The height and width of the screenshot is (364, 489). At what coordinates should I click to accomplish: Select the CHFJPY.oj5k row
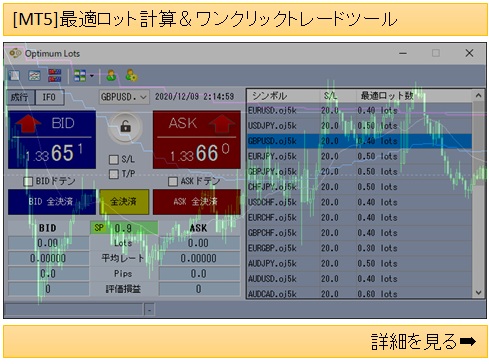[359, 187]
